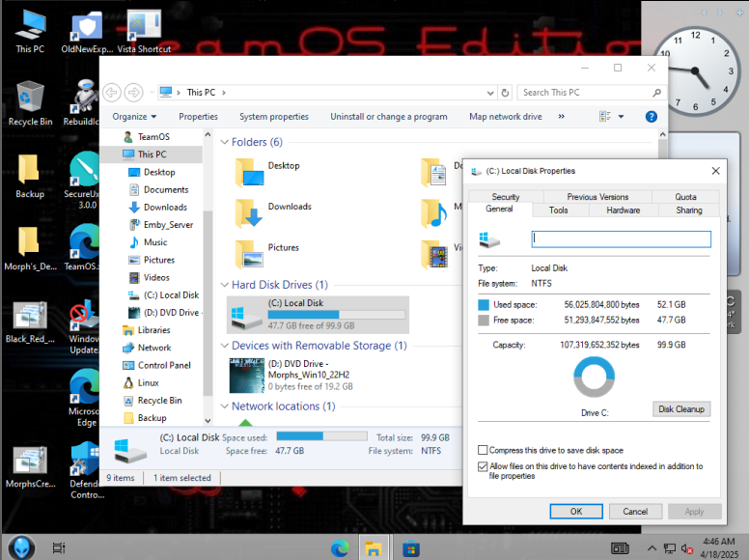Screen dimensions: 749x560
Task: Open the Desktop folder icon in Folders
Action: click(x=249, y=173)
